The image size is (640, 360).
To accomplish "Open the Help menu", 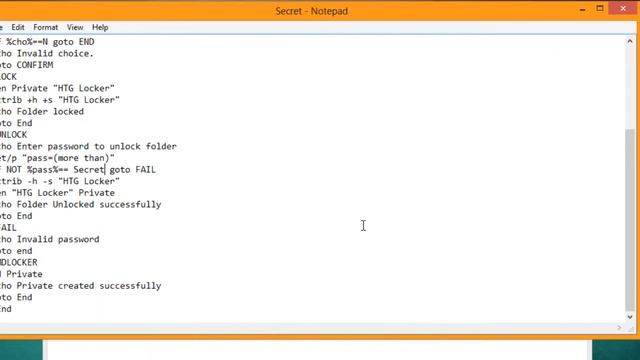I will (100, 27).
